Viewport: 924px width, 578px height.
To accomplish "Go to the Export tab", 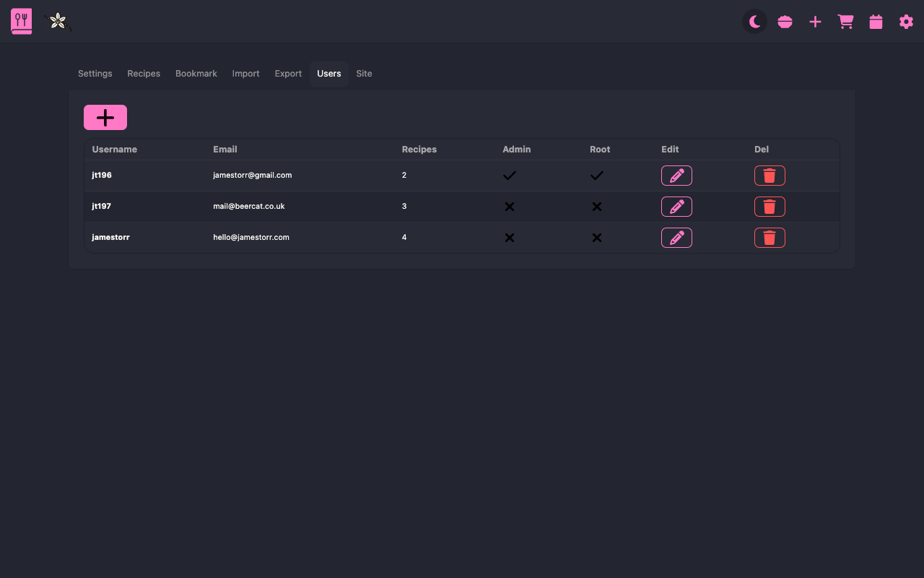I will 288,74.
